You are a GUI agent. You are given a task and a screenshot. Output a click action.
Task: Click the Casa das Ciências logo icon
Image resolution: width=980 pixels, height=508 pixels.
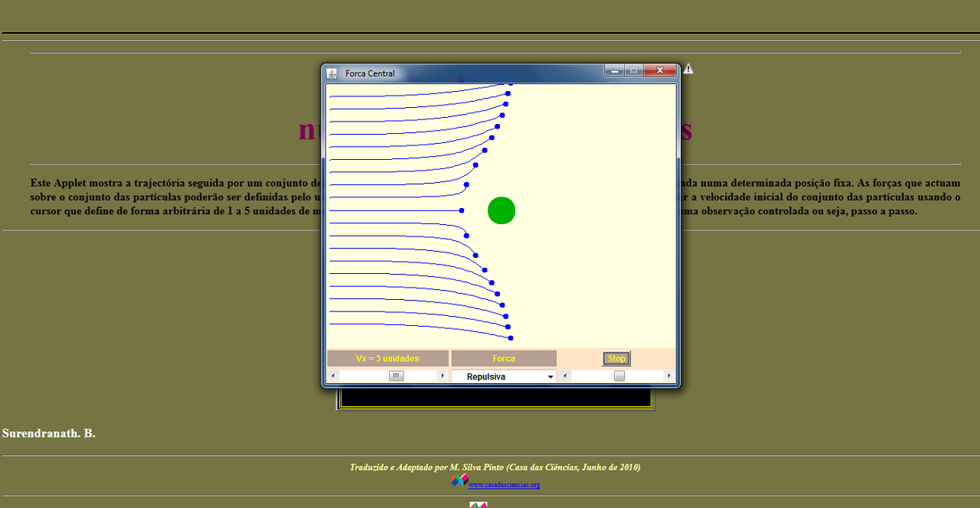click(x=459, y=480)
